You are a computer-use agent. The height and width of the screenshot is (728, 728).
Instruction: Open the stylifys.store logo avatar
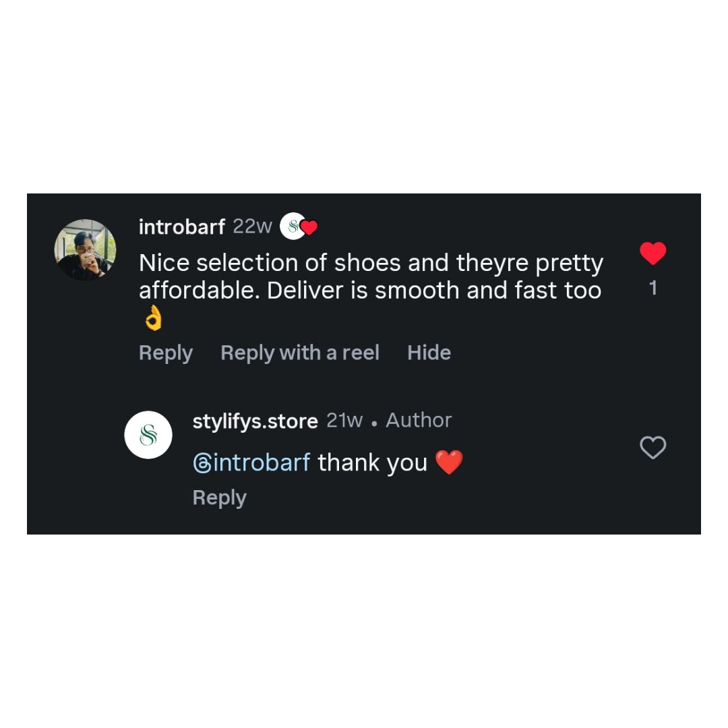(x=148, y=435)
